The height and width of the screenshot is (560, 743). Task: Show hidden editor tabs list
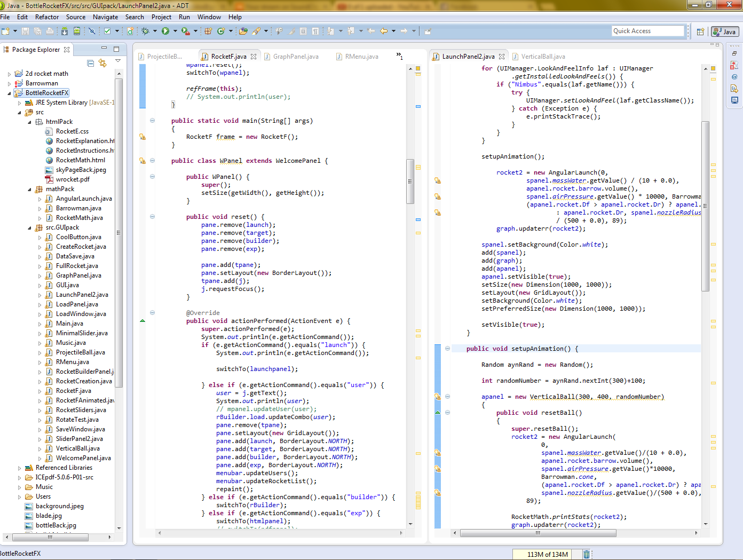click(x=399, y=56)
